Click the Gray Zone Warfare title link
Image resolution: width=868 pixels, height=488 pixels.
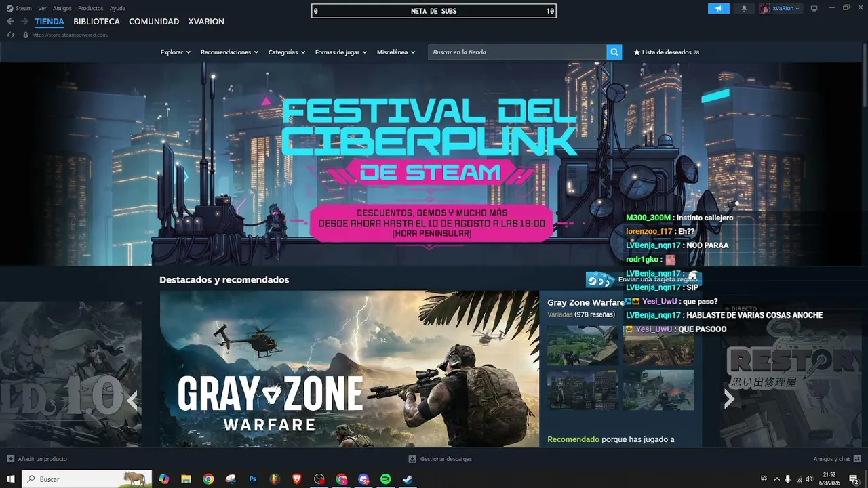586,302
